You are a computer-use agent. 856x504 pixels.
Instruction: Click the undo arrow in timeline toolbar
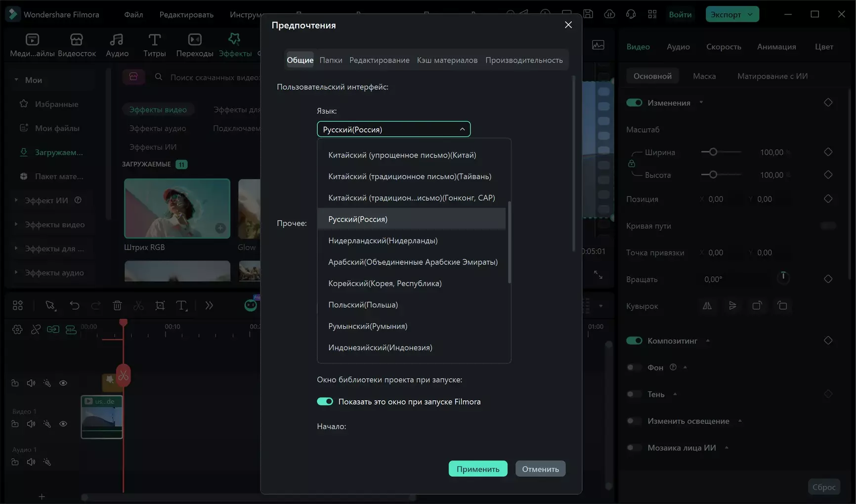[74, 305]
